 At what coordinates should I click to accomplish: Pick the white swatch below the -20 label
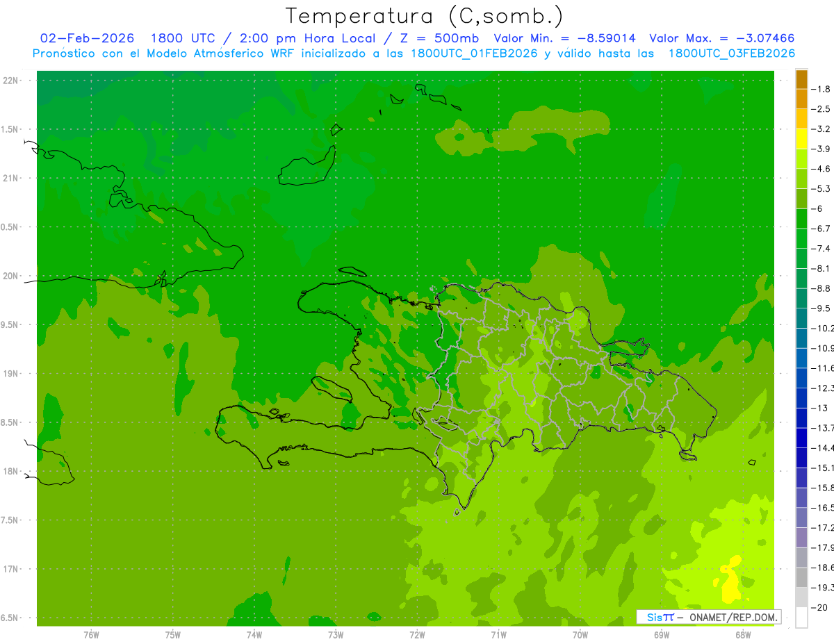(801, 618)
